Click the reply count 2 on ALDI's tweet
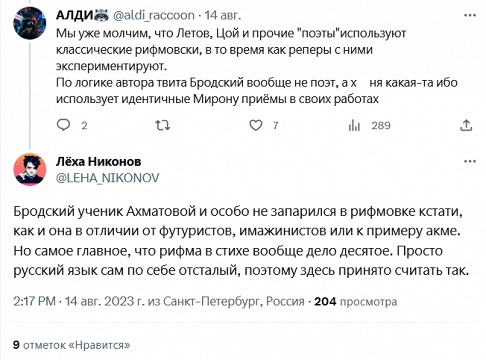Image resolution: width=486 pixels, height=360 pixels. pos(84,125)
